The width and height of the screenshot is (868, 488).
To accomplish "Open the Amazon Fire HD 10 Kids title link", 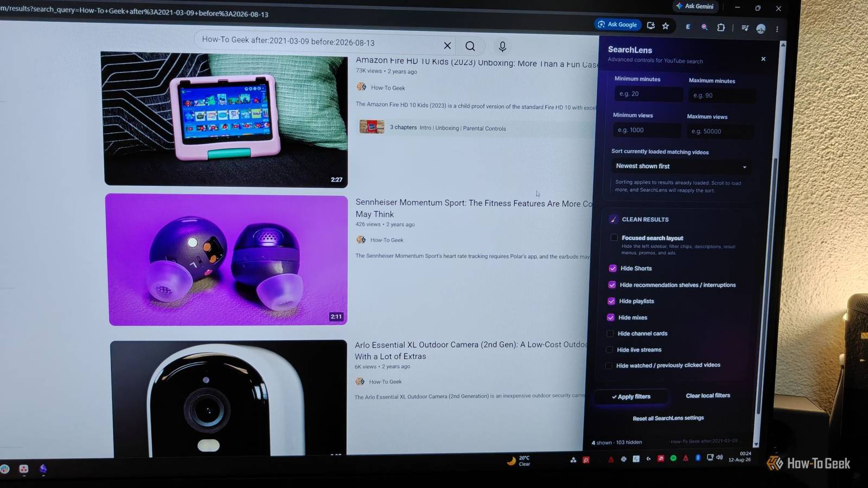I will (x=476, y=62).
